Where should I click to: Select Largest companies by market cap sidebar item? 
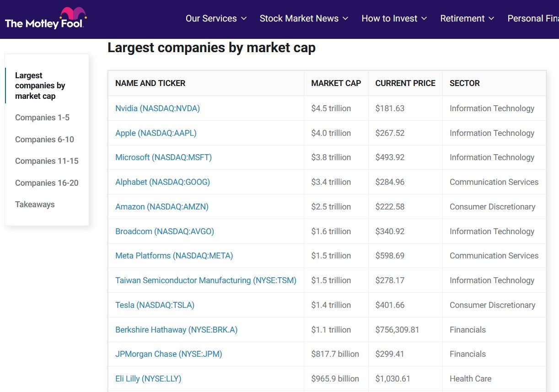point(40,86)
